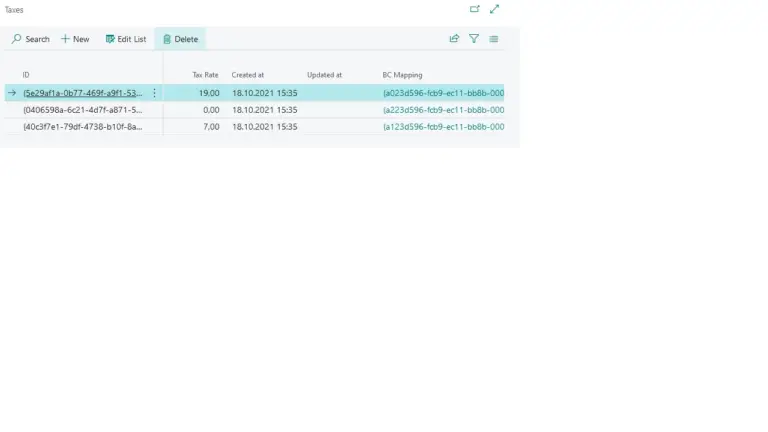Open the Search tool in Taxes
Viewport: 768px width, 432px height.
click(30, 39)
